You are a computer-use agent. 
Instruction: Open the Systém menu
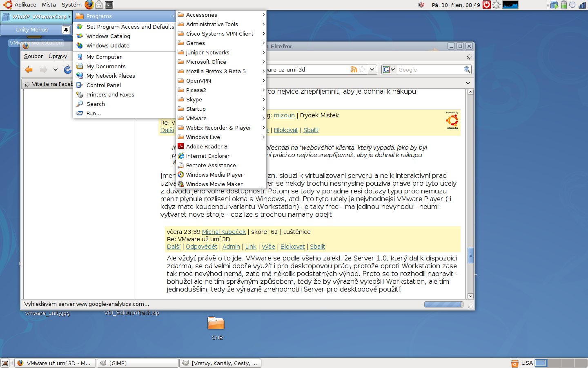click(71, 5)
